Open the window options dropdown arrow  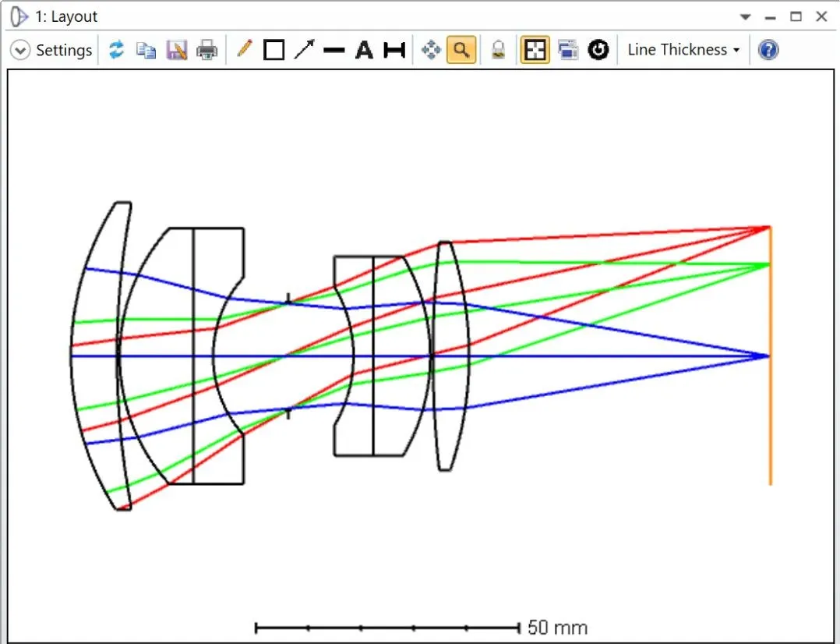746,16
